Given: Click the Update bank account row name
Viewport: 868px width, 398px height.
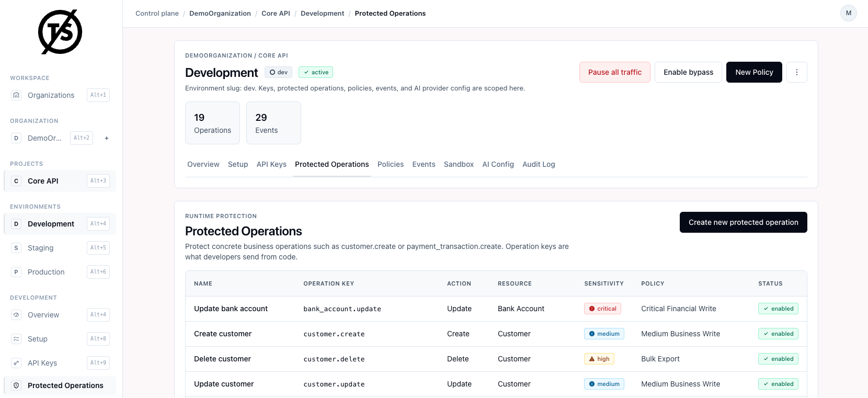Looking at the screenshot, I should pyautogui.click(x=231, y=309).
